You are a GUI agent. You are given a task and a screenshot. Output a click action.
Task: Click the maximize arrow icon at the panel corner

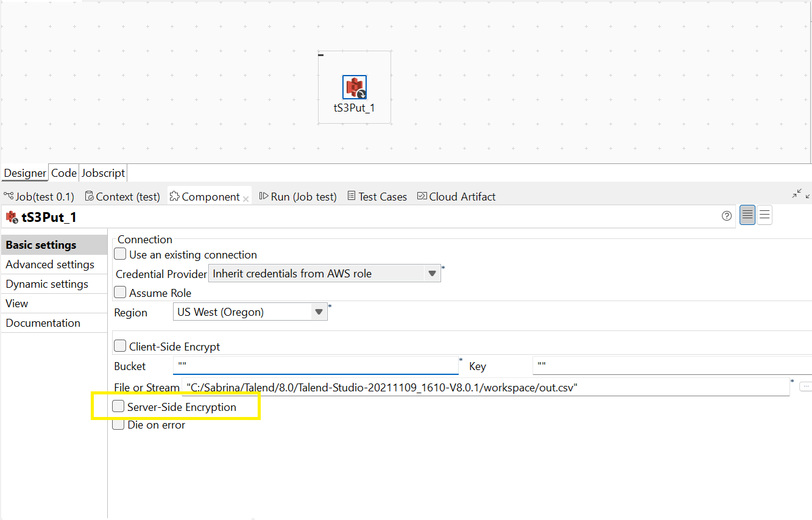tap(807, 195)
